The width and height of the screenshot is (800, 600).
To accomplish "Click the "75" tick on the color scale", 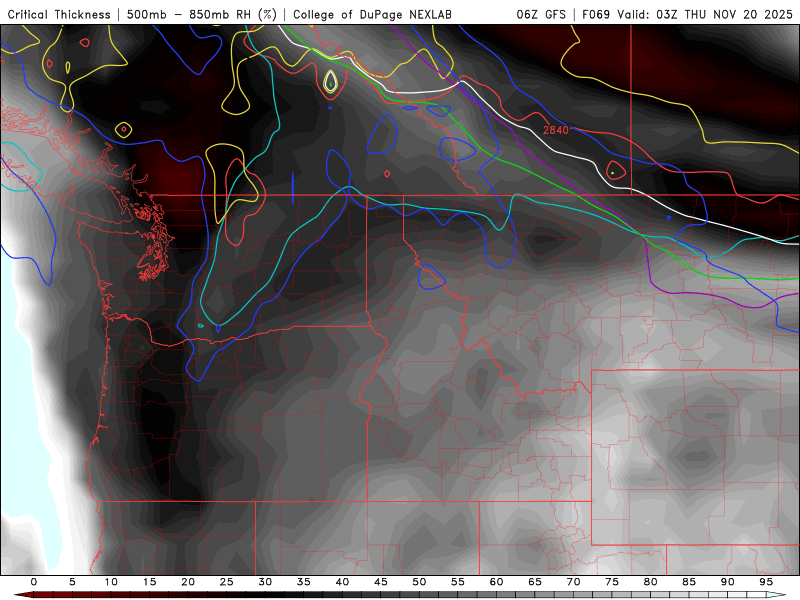I will (612, 582).
